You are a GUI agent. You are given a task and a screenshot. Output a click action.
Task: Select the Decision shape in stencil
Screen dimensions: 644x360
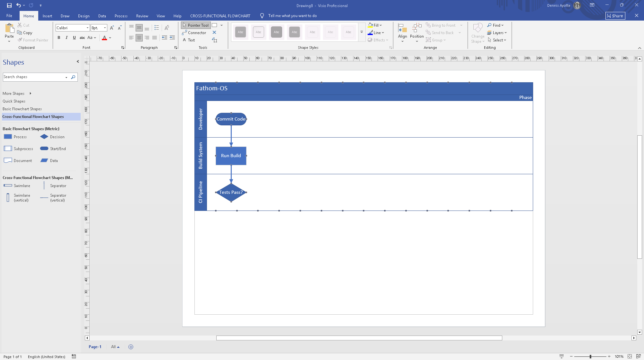pos(52,137)
